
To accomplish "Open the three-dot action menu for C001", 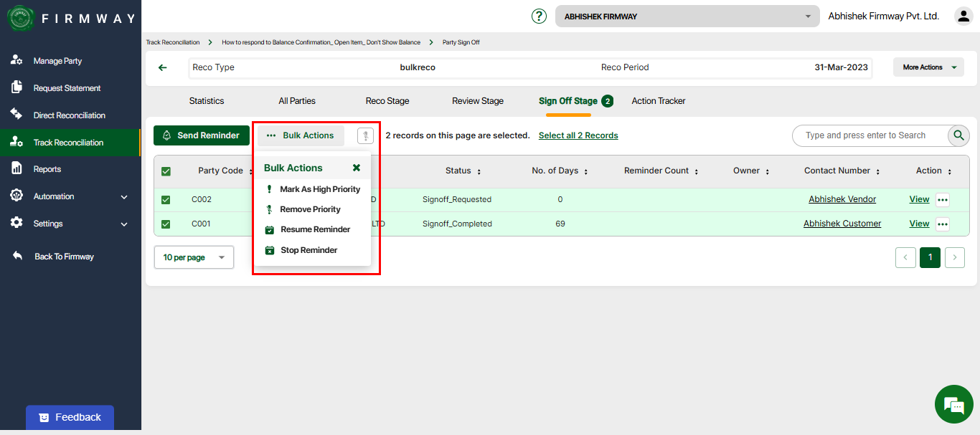I will tap(942, 224).
